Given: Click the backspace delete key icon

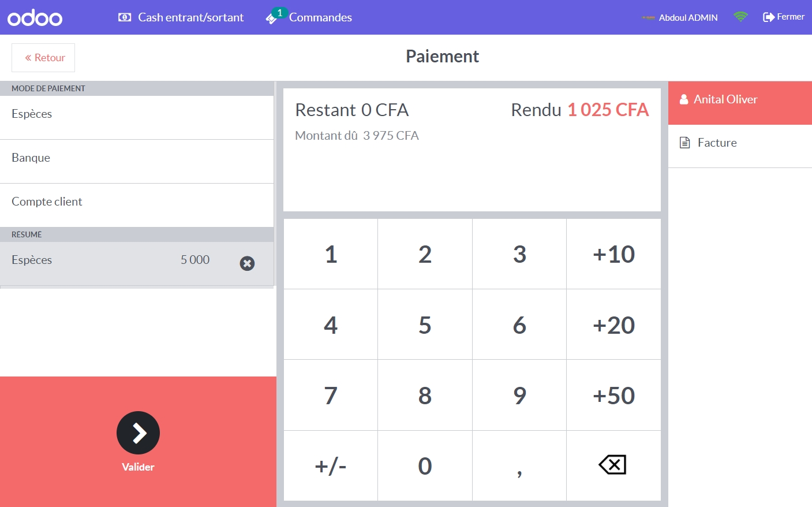Looking at the screenshot, I should [x=613, y=465].
